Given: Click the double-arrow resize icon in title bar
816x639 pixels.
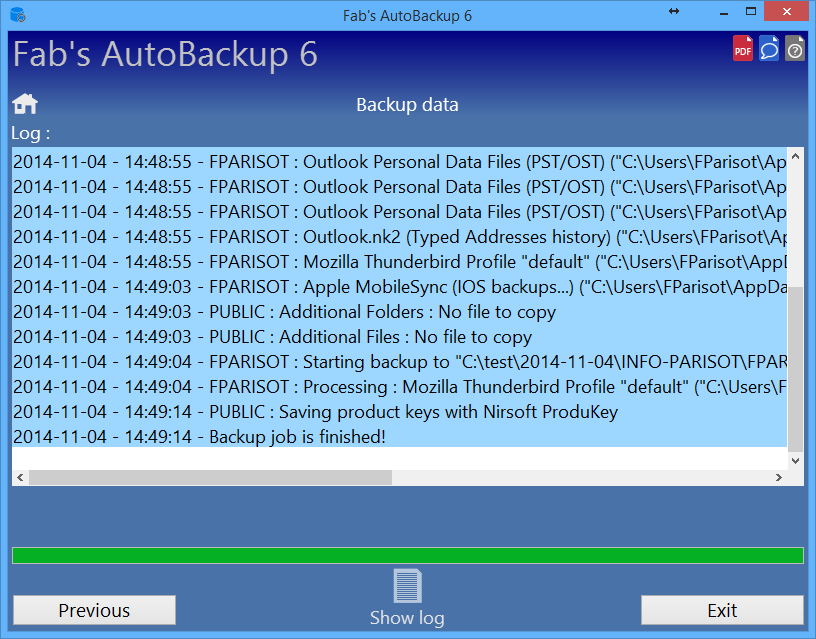Looking at the screenshot, I should [674, 11].
